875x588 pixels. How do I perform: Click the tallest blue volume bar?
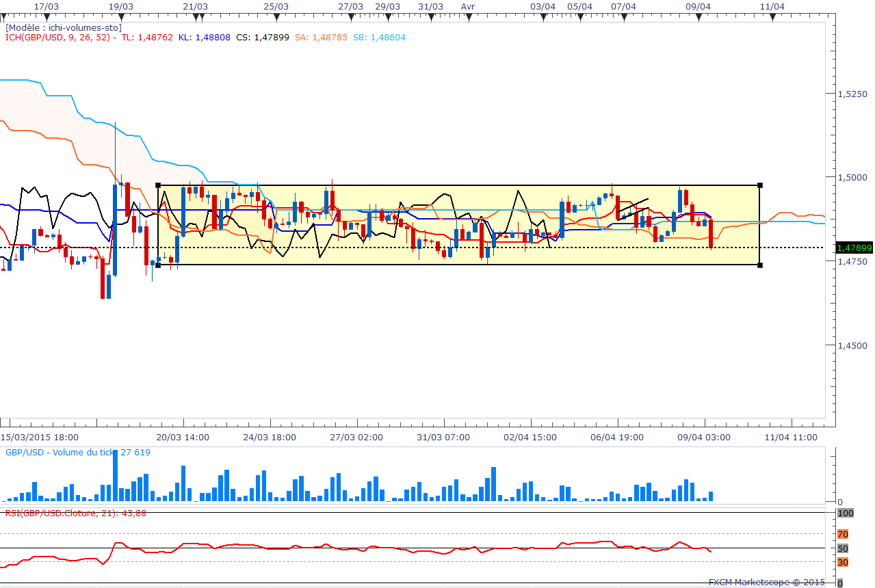(115, 477)
